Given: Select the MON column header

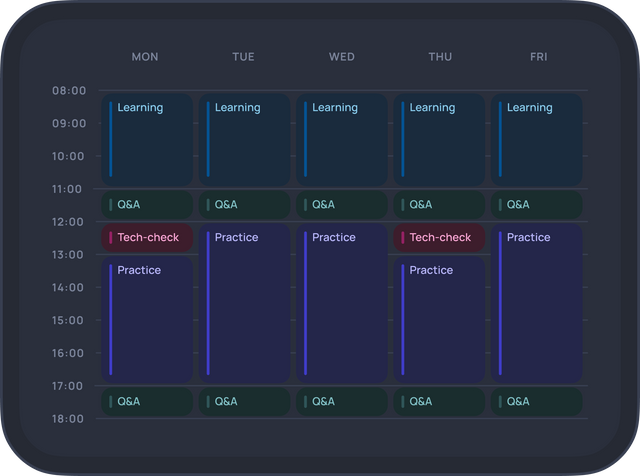Looking at the screenshot, I should (x=145, y=57).
